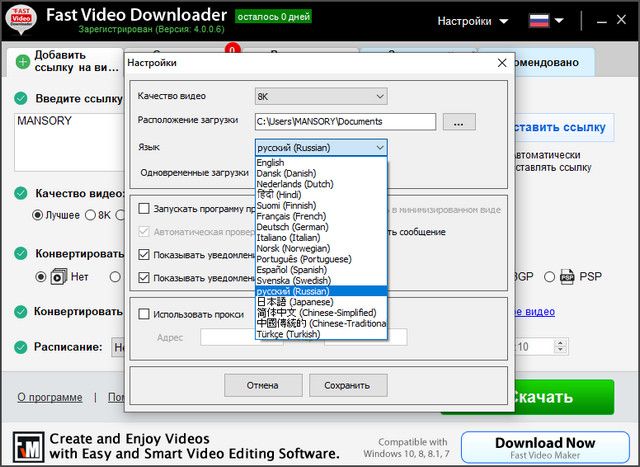Choose 'English' from language list
The width and height of the screenshot is (640, 467).
[321, 162]
